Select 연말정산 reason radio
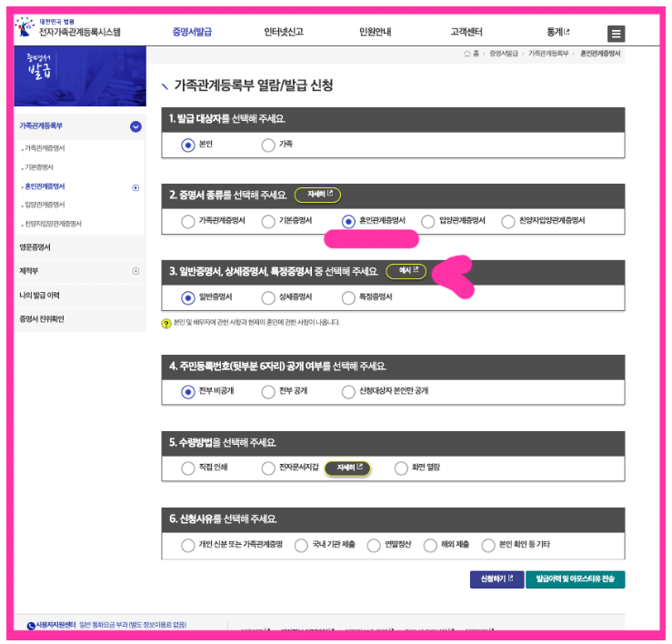 click(x=374, y=546)
